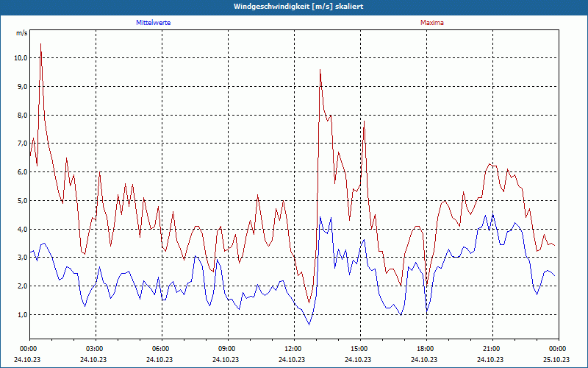Click the '18:00' time axis label
This screenshot has height=368, width=588.
pos(426,349)
